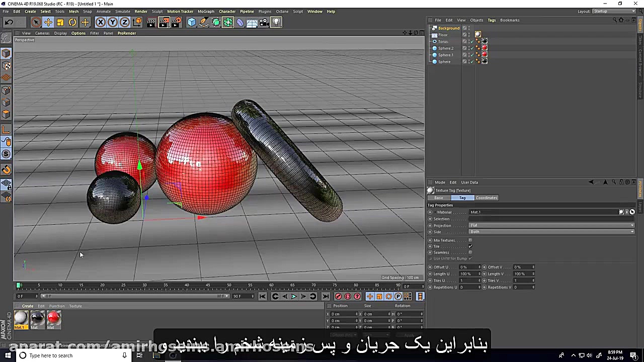Screen dimensions: 644x362
Task: Create a Light object from the toolbar
Action: (x=276, y=22)
